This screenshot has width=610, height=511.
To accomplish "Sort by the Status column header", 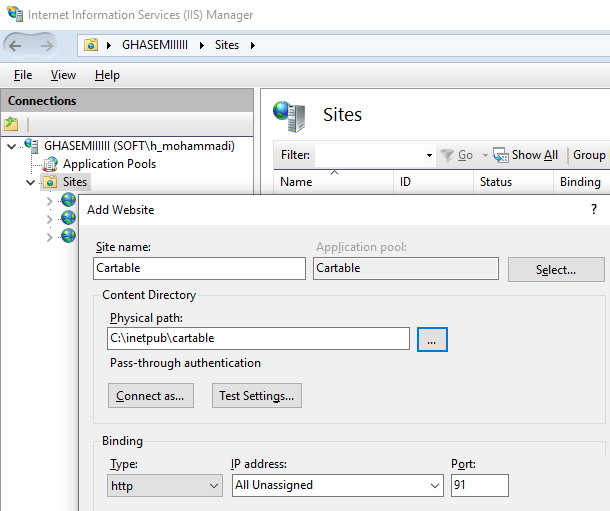I will 513,182.
